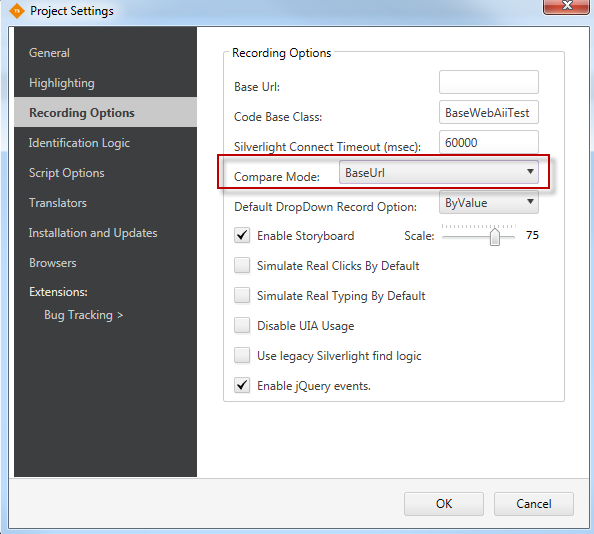Viewport: 594px width, 534px height.
Task: Uncheck Enable Storyboard checkbox
Action: (242, 236)
